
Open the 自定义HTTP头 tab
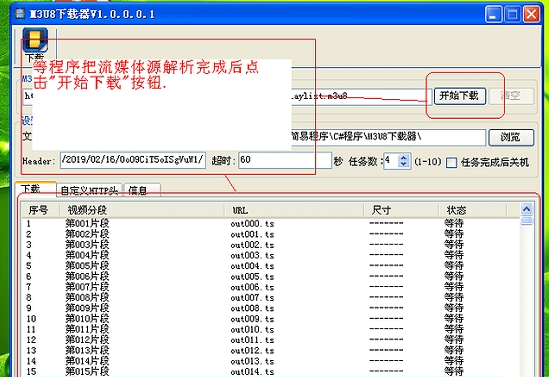(89, 190)
